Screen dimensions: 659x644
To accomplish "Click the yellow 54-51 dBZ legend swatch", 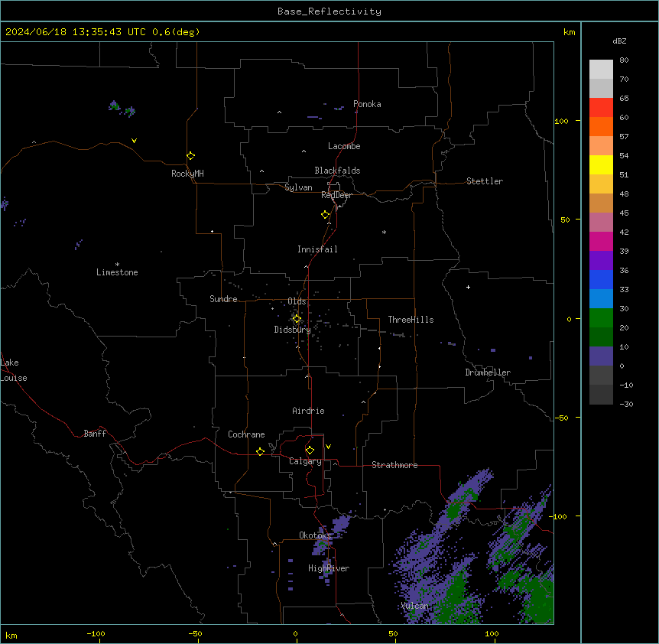I will [601, 164].
